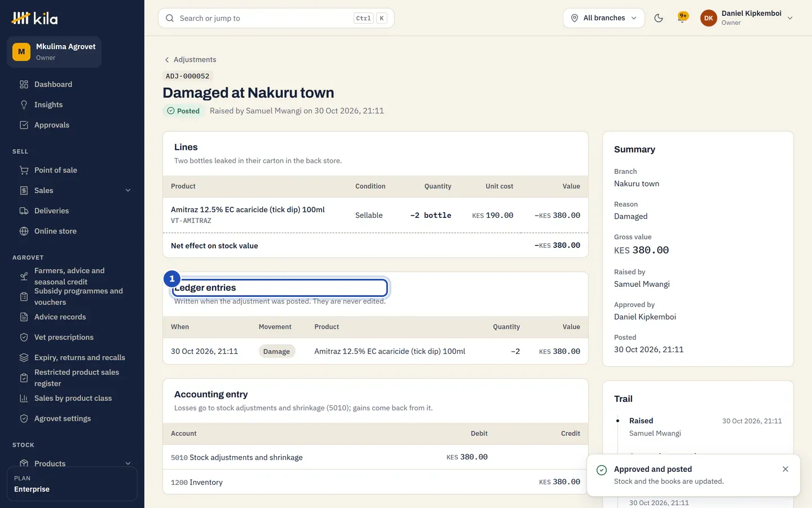Open the All branches dropdown
The width and height of the screenshot is (812, 508).
tap(603, 18)
